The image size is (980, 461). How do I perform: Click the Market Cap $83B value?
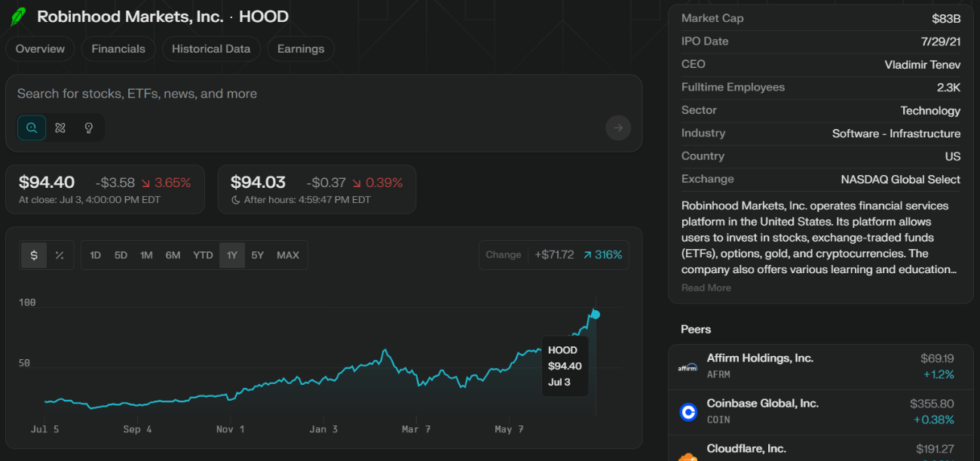[946, 19]
